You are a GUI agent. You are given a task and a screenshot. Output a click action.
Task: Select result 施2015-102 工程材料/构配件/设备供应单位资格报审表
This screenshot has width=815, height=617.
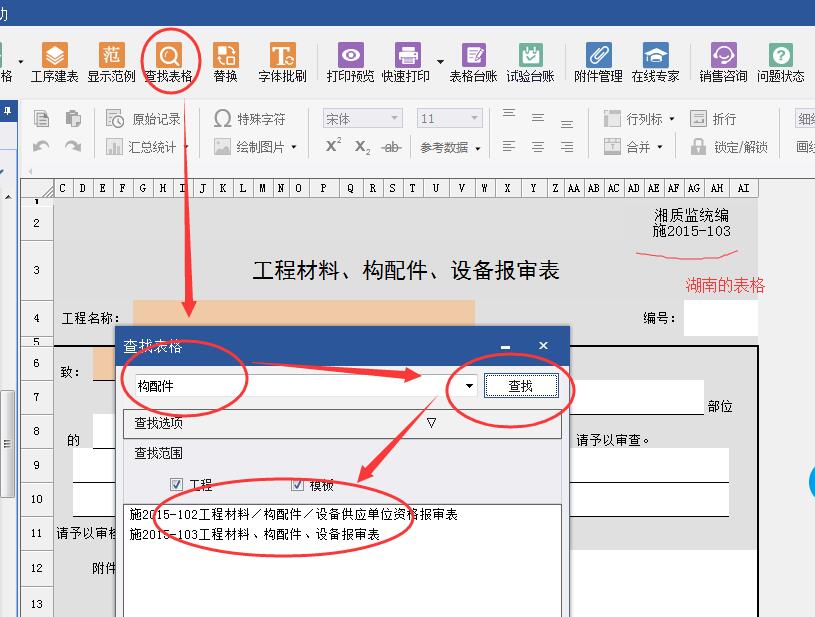point(294,514)
